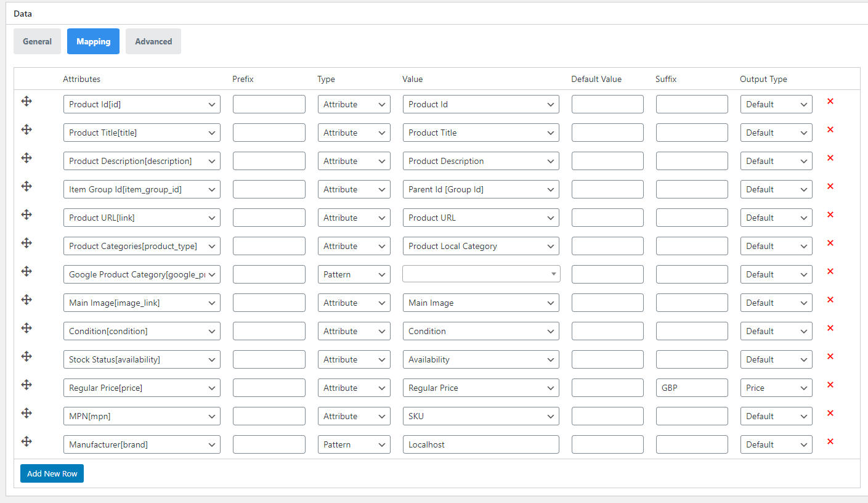Click the Prefix field in Regular Price row
The width and height of the screenshot is (868, 503).
[269, 388]
